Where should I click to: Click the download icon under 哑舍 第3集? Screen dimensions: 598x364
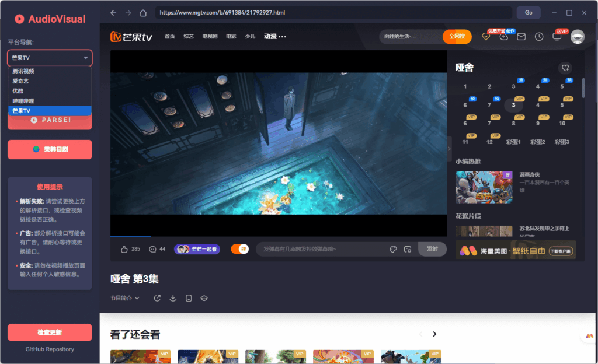(x=173, y=298)
